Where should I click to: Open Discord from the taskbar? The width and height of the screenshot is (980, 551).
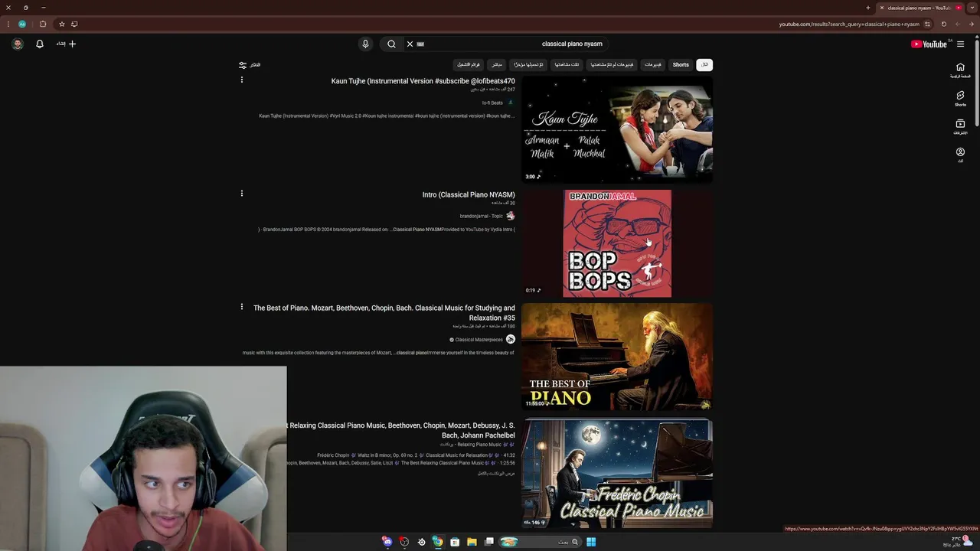tap(387, 542)
